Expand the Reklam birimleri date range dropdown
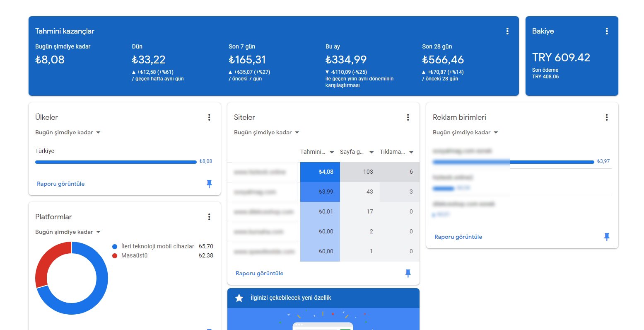 (x=466, y=133)
